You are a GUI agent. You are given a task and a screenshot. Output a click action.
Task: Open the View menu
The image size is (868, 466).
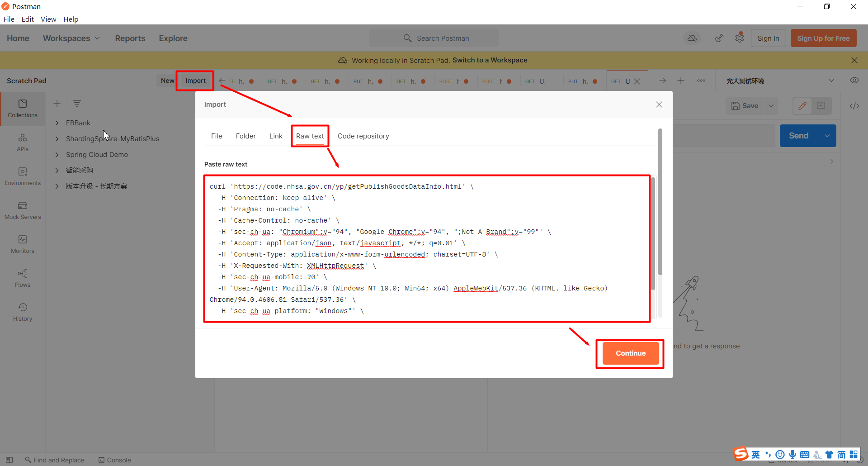tap(48, 19)
